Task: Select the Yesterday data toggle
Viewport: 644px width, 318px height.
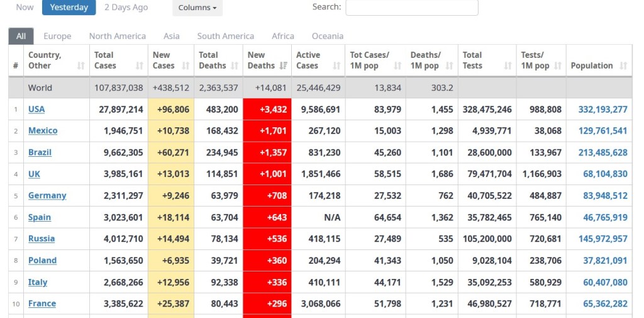Action: coord(69,8)
